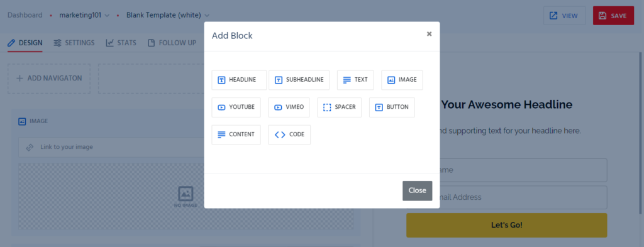Open the page with View button
Image resolution: width=644 pixels, height=247 pixels.
[564, 16]
